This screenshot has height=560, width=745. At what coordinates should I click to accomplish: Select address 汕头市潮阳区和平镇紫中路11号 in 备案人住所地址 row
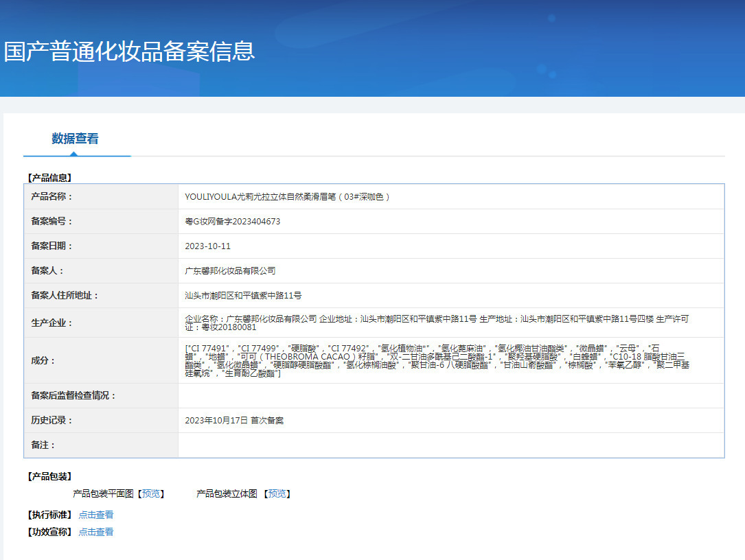tap(243, 295)
